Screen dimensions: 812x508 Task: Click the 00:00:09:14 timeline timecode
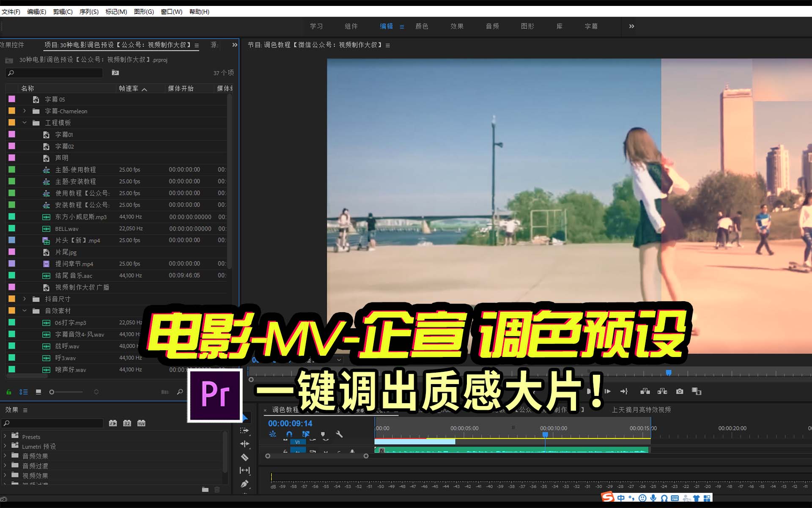290,423
